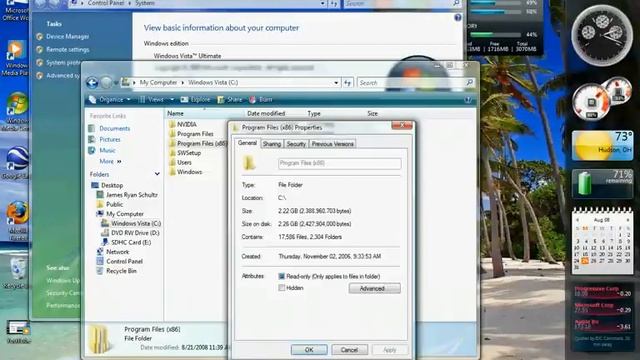The image size is (640, 360).
Task: Click Explore toolbar button
Action: [196, 100]
